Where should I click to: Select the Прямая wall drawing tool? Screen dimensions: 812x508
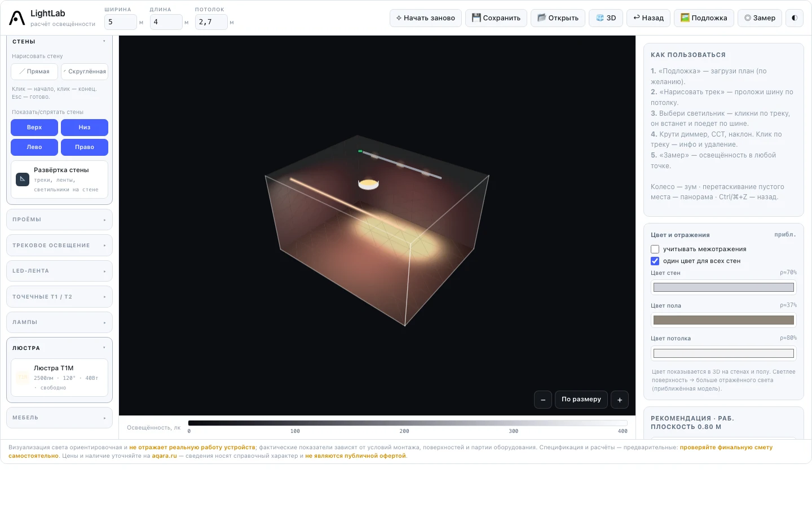pos(34,72)
